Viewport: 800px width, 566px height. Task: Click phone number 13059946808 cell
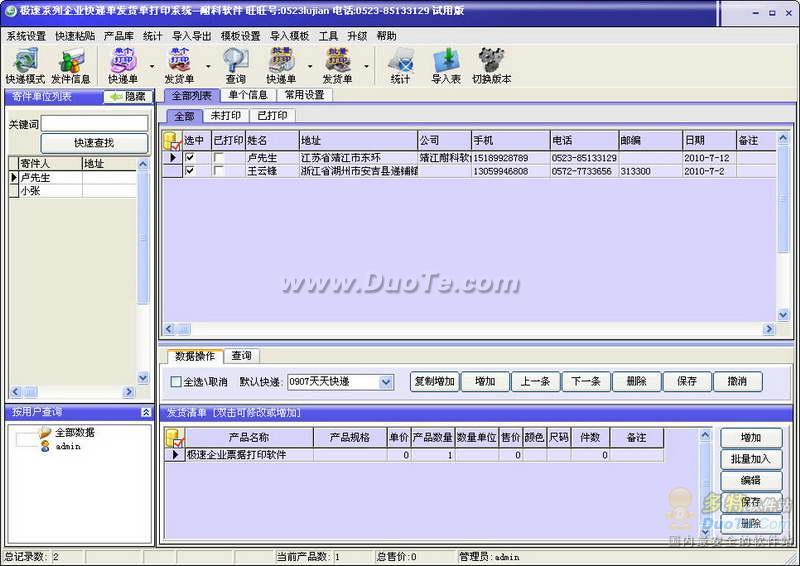tap(510, 171)
